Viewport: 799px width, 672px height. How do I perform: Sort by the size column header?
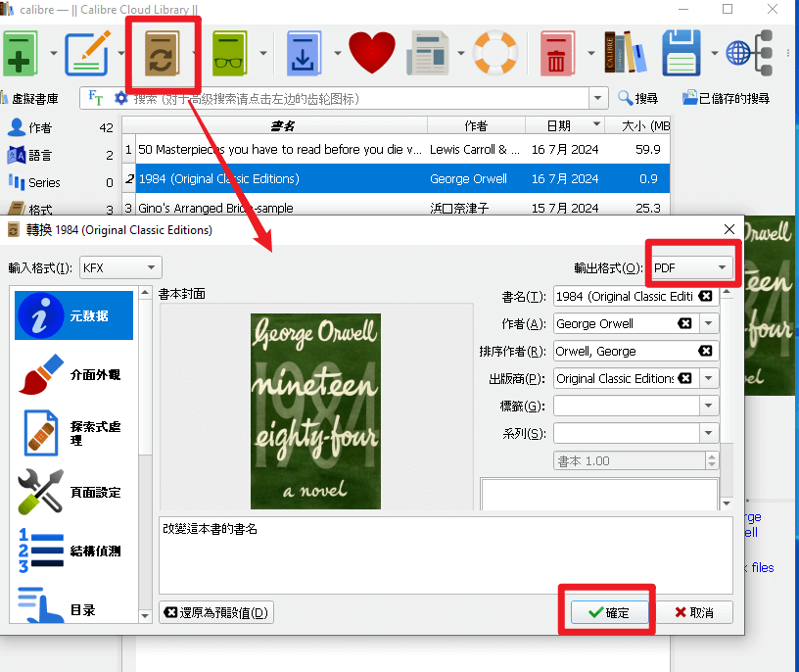tap(638, 125)
